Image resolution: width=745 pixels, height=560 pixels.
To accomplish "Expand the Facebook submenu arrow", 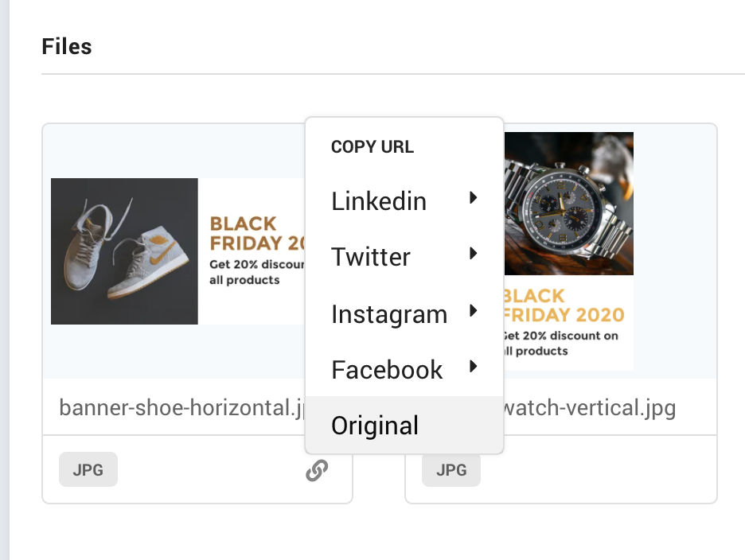I will 473,367.
